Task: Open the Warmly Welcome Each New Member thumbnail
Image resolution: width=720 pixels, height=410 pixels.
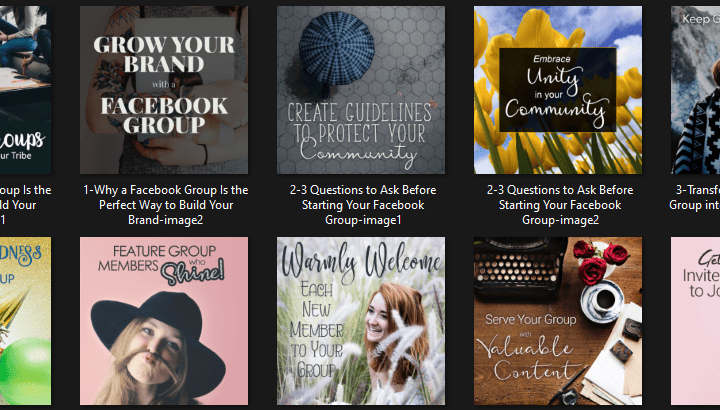Action: 361,321
